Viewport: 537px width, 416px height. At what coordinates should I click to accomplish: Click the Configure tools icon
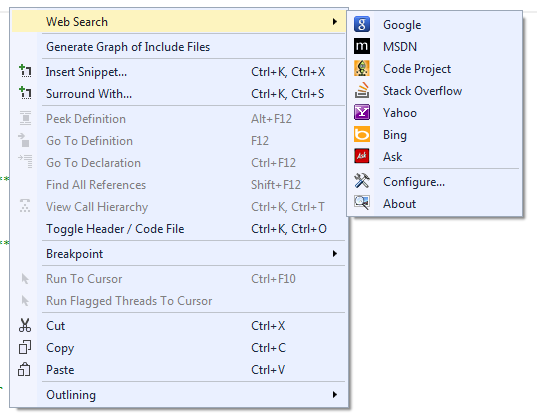[x=362, y=181]
